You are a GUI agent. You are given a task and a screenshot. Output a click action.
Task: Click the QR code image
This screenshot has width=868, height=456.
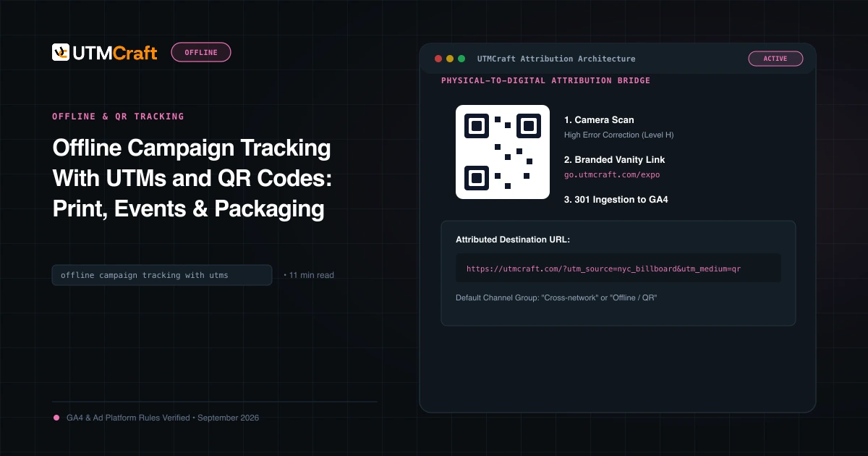(503, 152)
